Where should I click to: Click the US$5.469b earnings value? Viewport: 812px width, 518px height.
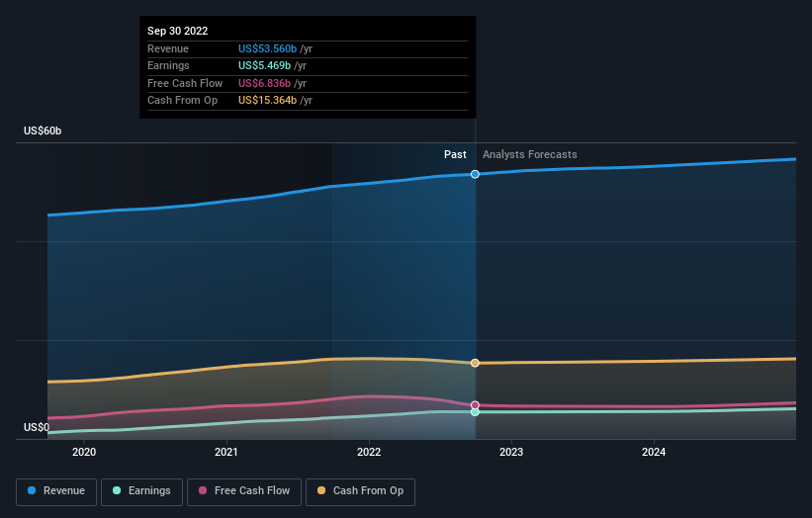pyautogui.click(x=265, y=65)
